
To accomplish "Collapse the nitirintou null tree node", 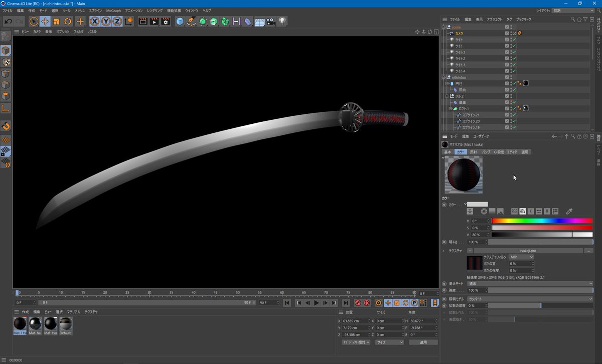I will point(443,77).
